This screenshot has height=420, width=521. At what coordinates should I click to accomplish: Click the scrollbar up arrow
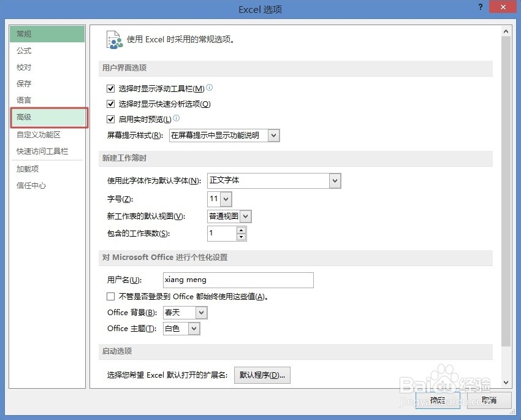pyautogui.click(x=506, y=31)
